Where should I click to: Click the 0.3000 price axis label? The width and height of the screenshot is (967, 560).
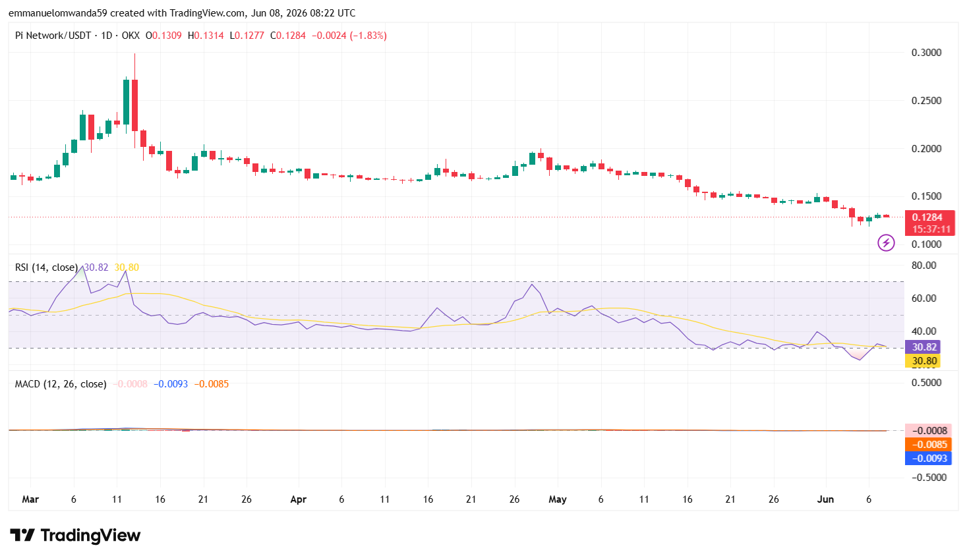click(x=926, y=53)
